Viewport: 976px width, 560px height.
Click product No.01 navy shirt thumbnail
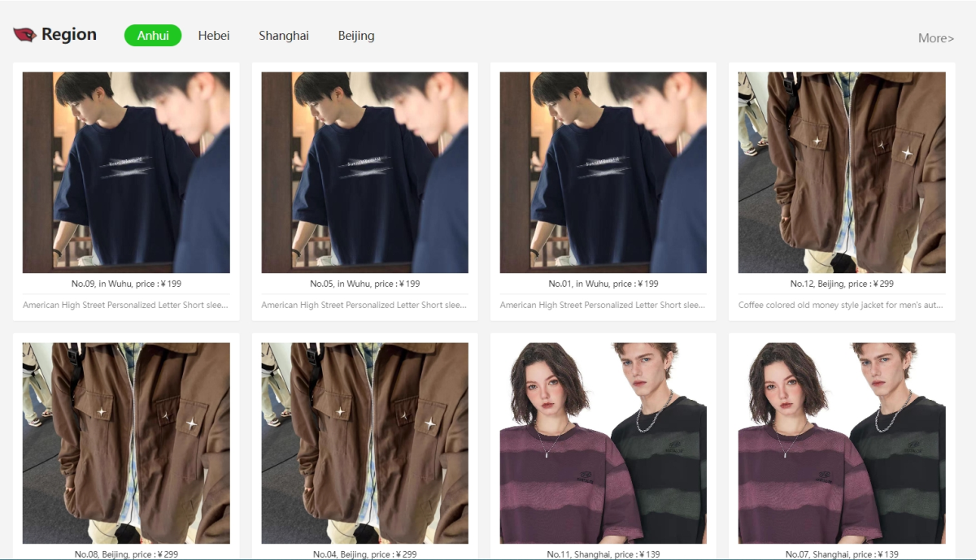click(603, 172)
